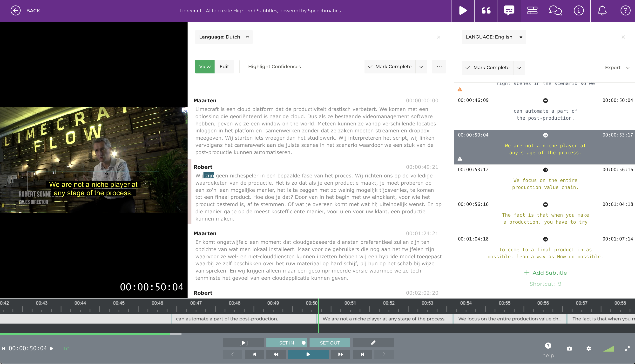Open the three-dot overflow menu
635x364 pixels.
click(439, 66)
